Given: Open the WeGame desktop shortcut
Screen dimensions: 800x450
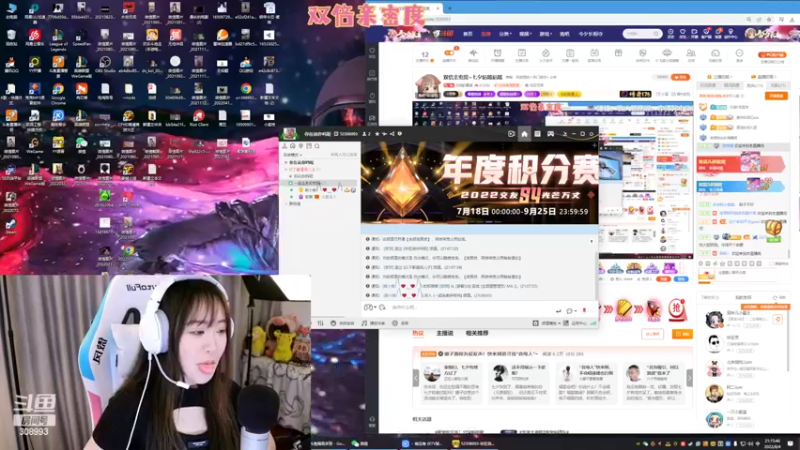Looking at the screenshot, I should coord(34,146).
